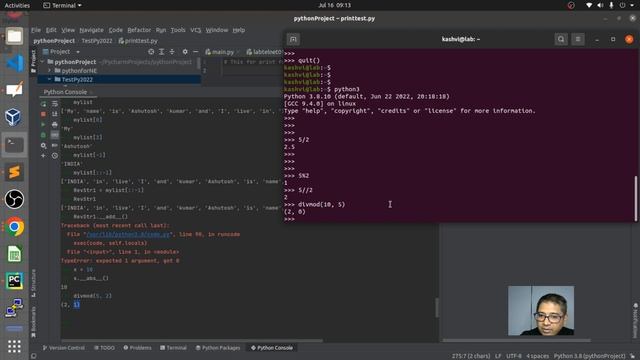
Task: Open the File menu
Action: click(36, 30)
